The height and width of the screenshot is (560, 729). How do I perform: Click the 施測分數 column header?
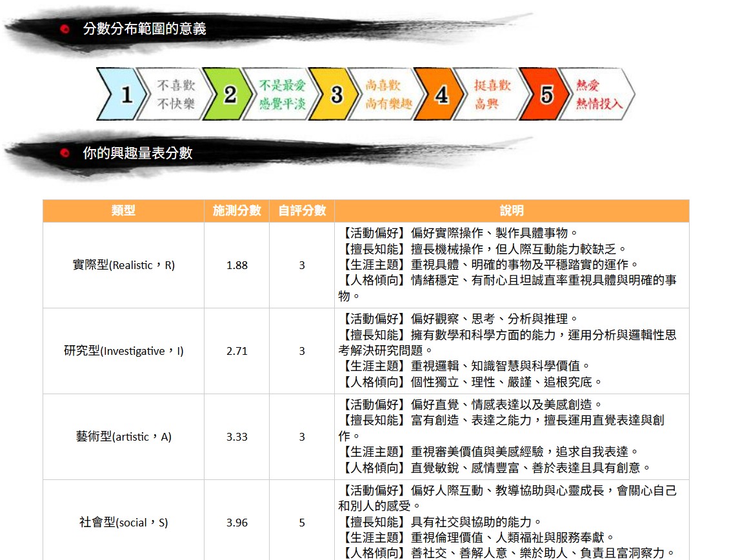tap(237, 211)
